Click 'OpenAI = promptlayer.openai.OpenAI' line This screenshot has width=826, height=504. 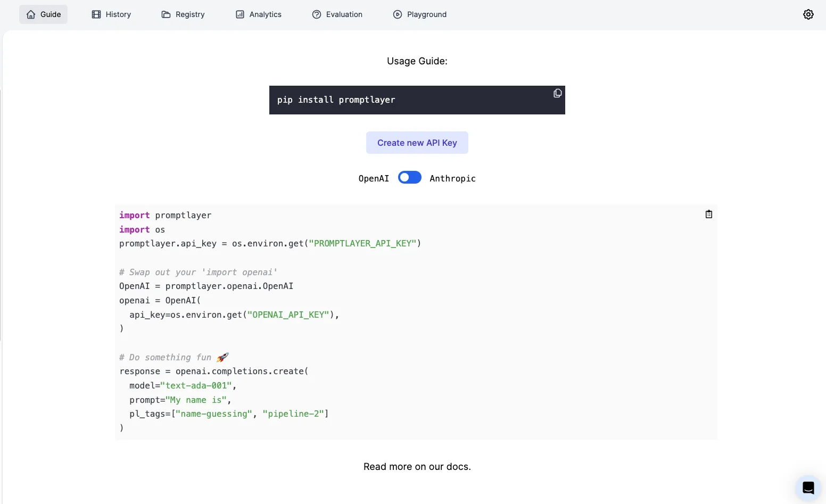[206, 286]
